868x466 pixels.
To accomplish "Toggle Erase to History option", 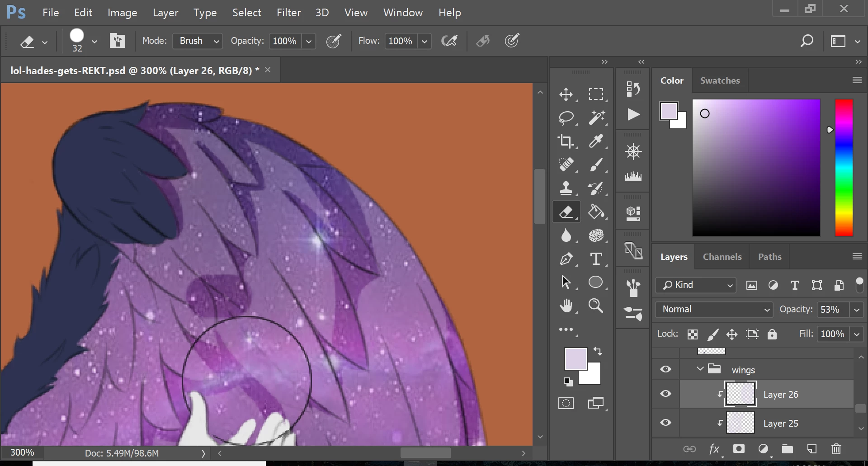I will tap(483, 41).
